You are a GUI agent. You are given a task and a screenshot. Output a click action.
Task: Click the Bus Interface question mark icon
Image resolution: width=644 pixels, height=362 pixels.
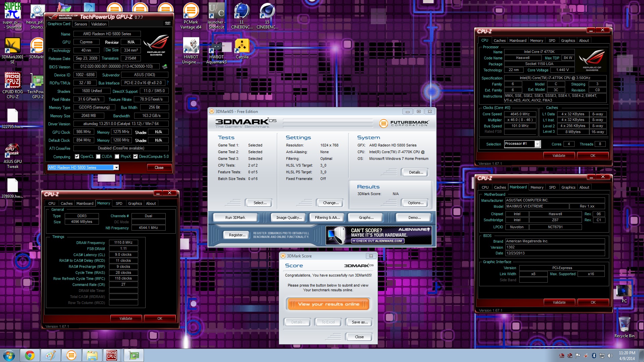[167, 83]
